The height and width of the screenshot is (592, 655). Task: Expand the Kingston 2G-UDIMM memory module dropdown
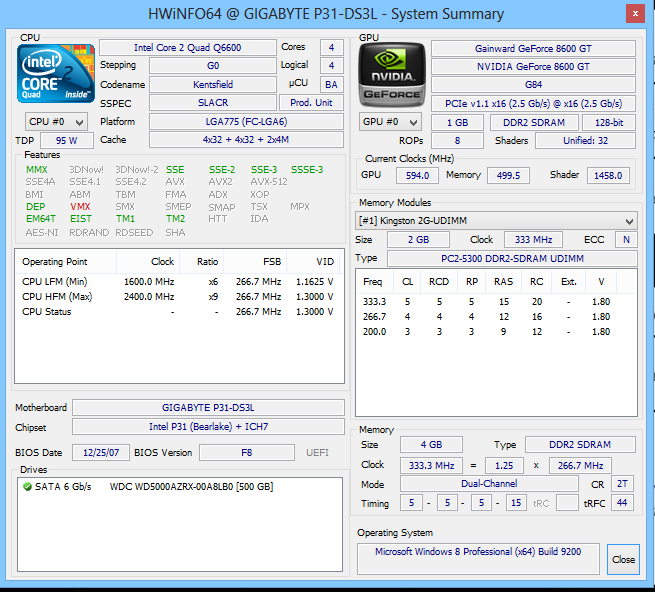[x=496, y=221]
